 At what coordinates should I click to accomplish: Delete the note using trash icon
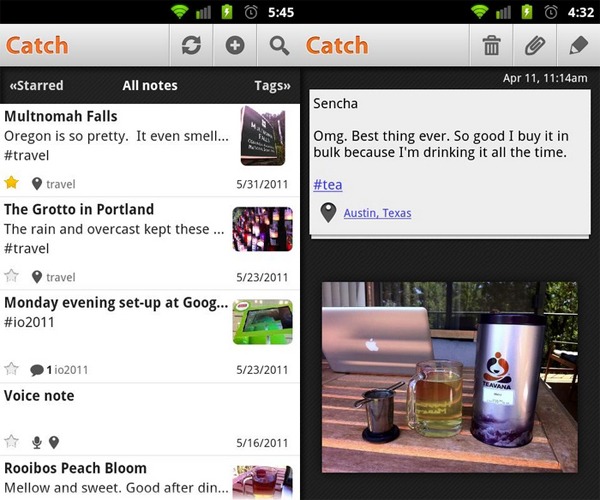point(491,46)
